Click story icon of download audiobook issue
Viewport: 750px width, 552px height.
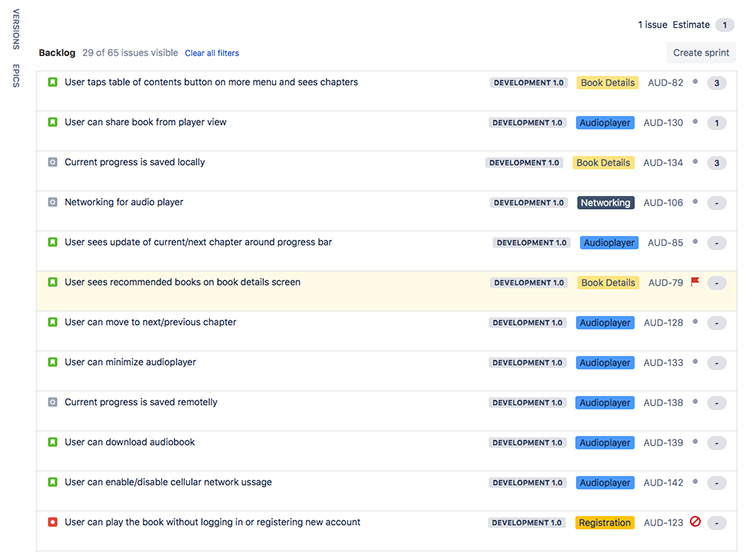click(x=53, y=442)
